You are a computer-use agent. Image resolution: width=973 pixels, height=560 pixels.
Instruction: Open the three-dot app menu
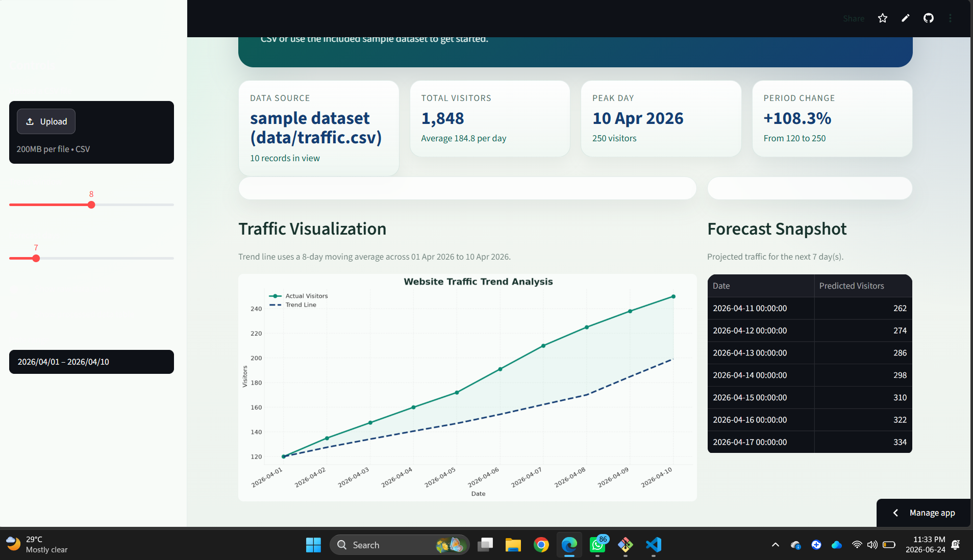(950, 18)
